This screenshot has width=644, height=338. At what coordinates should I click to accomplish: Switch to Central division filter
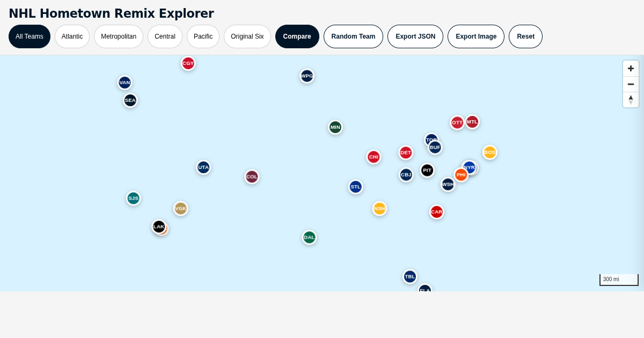165,36
